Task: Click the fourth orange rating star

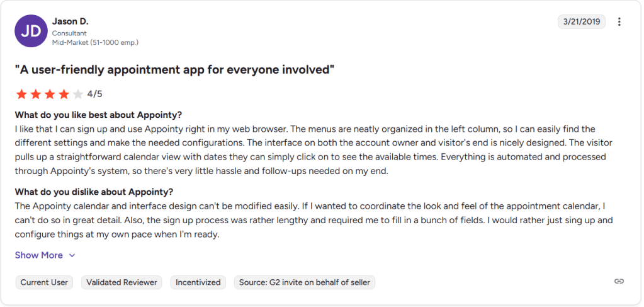Action: click(x=64, y=95)
